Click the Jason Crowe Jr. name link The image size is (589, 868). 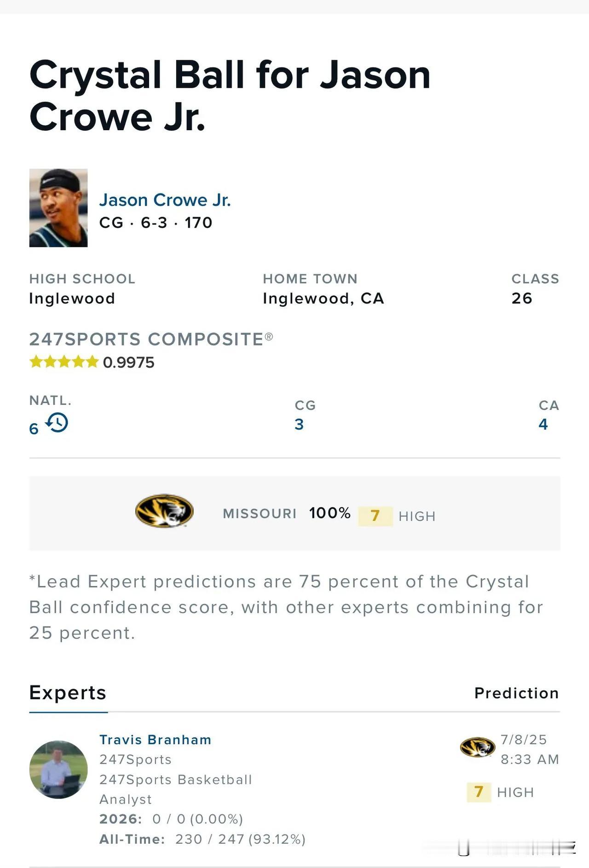point(165,200)
